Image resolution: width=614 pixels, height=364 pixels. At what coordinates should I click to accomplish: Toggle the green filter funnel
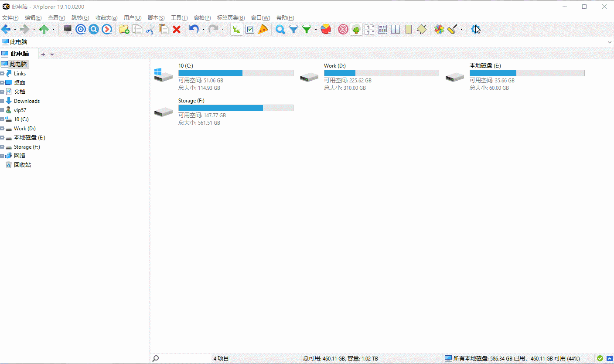(x=306, y=29)
